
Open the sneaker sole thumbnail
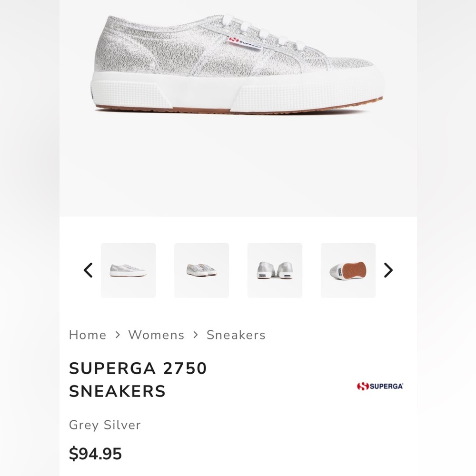point(348,270)
